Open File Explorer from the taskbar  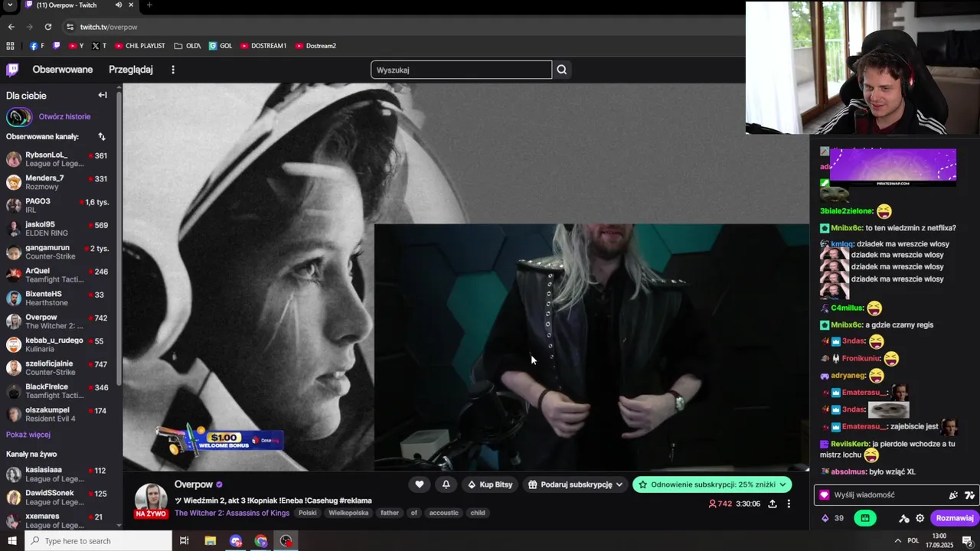click(211, 541)
